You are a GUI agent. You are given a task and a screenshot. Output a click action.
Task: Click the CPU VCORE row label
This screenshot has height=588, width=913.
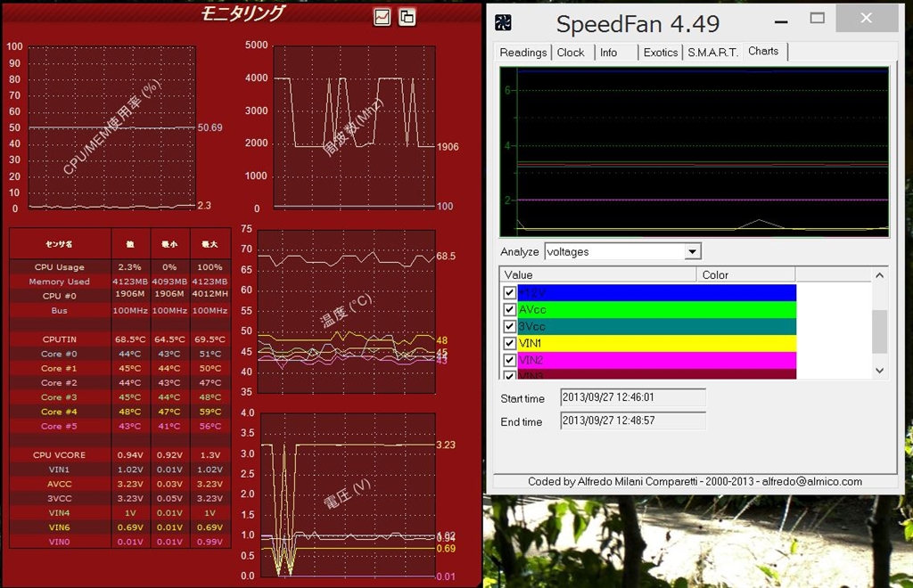[60, 455]
